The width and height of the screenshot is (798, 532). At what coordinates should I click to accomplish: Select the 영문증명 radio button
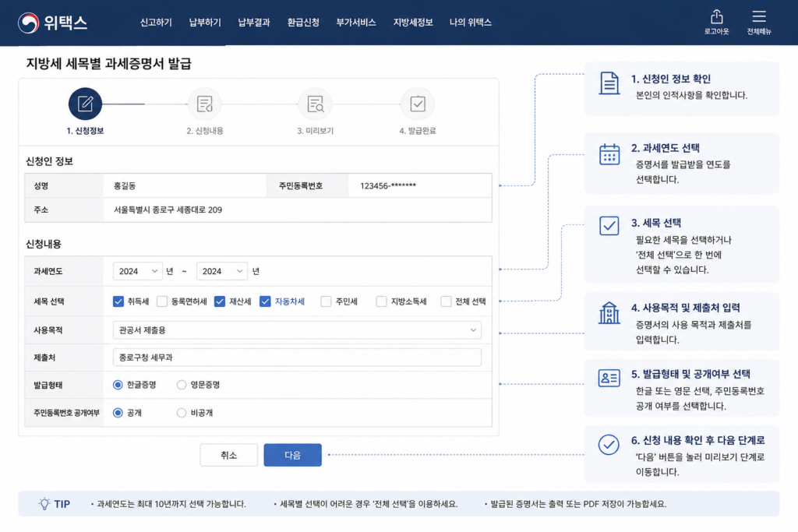[x=181, y=385]
